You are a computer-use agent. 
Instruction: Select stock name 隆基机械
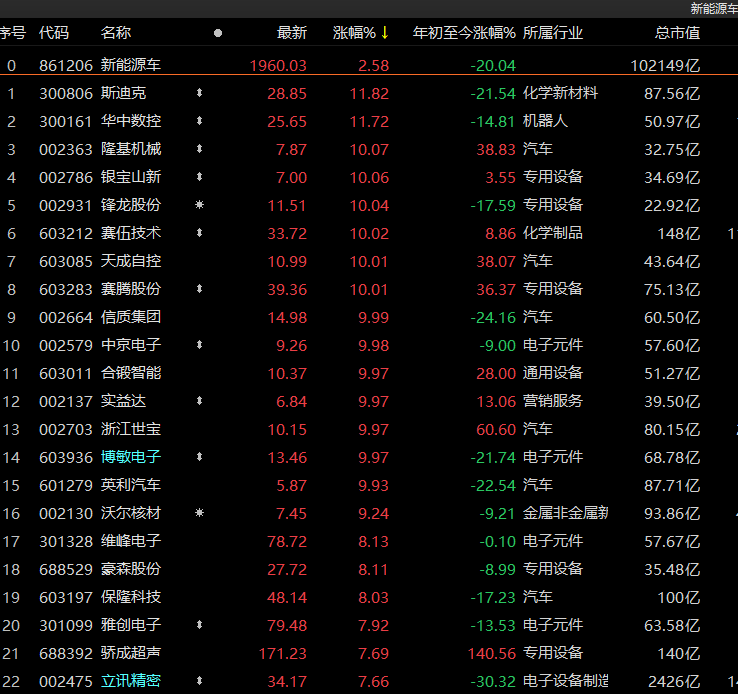click(131, 149)
